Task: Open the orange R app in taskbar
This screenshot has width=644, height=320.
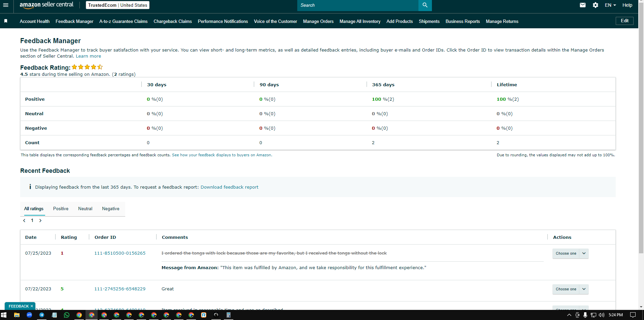Action: coord(204,315)
